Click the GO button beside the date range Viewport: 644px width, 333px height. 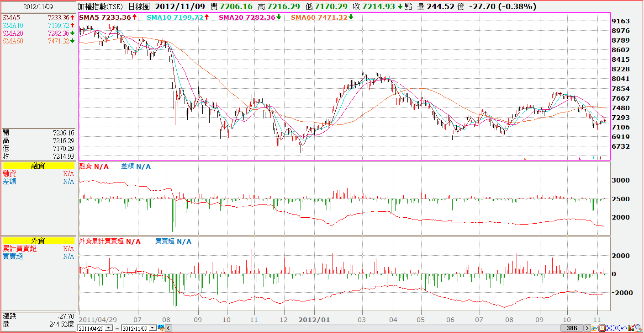[x=161, y=328]
